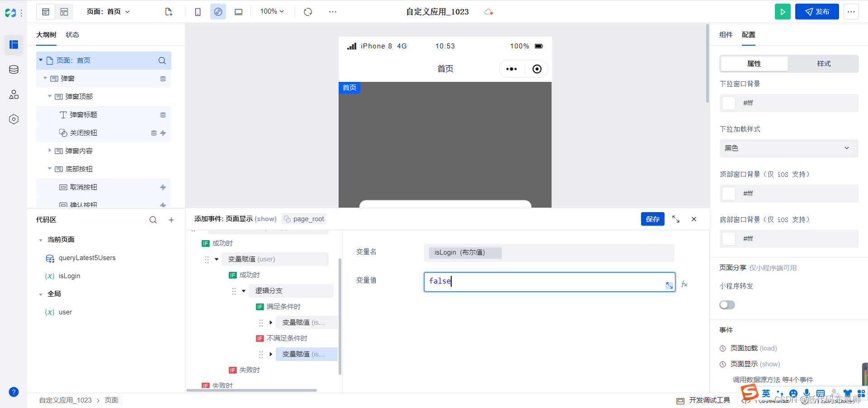Viewport: 868px width, 408px height.
Task: Click the blue help question icon
Action: [14, 392]
